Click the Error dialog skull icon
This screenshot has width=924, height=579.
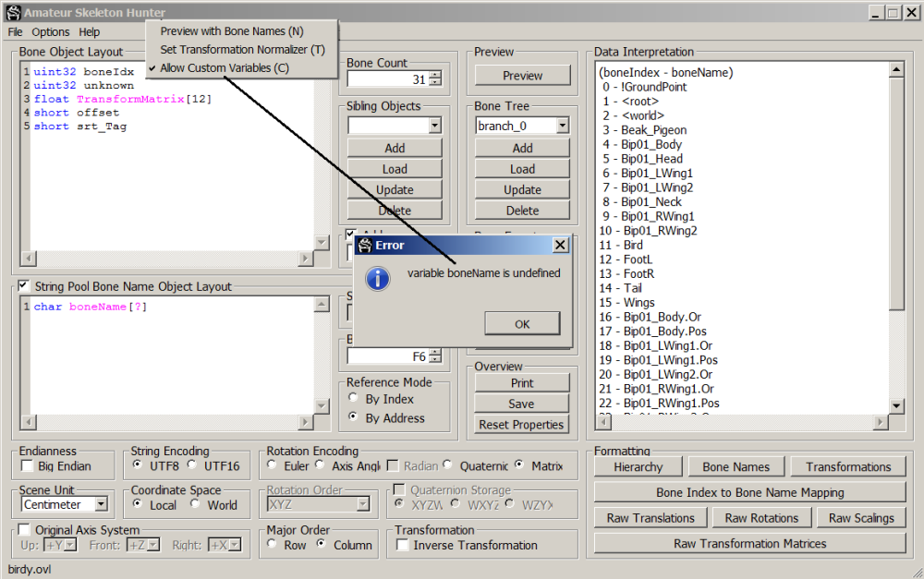coord(365,246)
